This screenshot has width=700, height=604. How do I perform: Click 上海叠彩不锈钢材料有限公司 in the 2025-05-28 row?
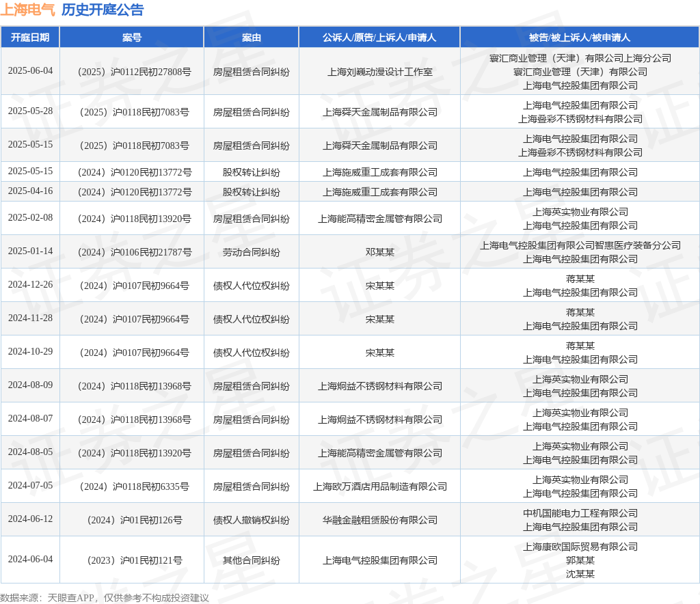[580, 119]
